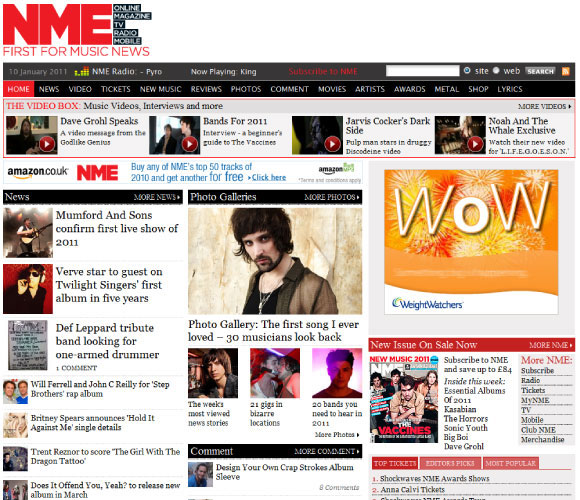
Task: Expand MORE NME arrow link
Action: 551,345
